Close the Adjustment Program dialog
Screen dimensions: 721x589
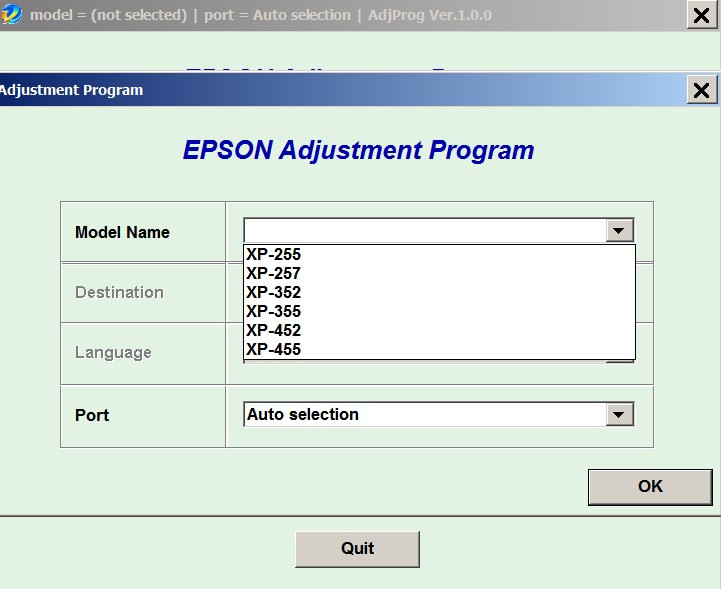[x=702, y=90]
